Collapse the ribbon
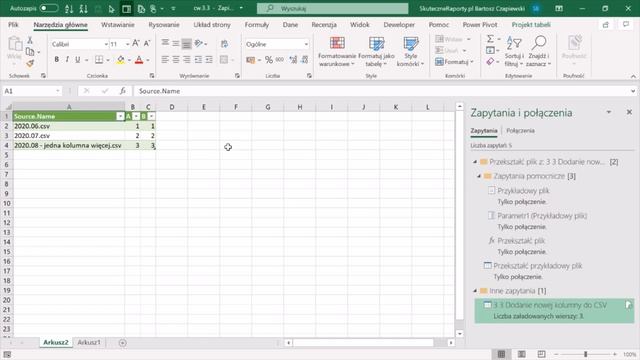The height and width of the screenshot is (360, 640). click(x=633, y=76)
